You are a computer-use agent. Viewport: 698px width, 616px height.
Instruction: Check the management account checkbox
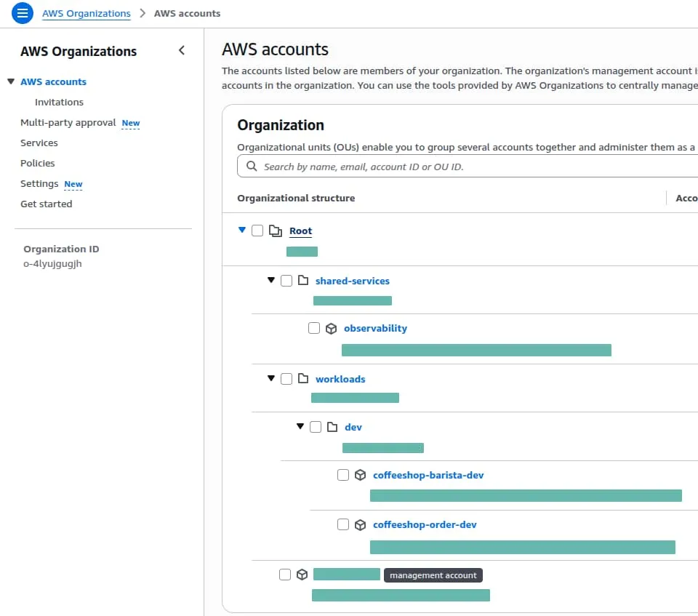point(284,575)
